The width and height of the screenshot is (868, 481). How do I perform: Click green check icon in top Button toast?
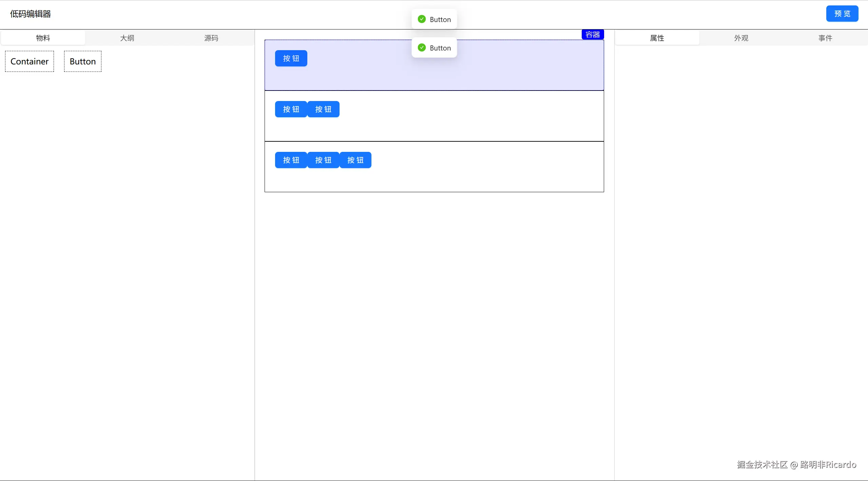[422, 19]
